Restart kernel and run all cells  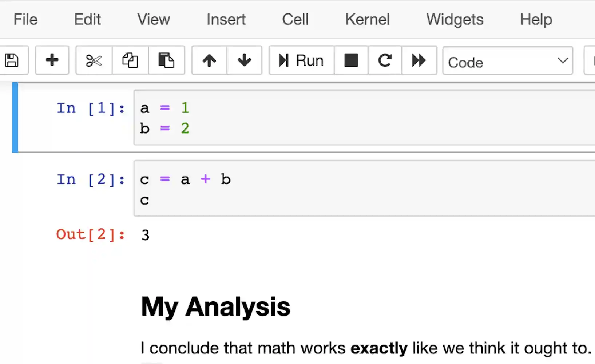coord(419,60)
